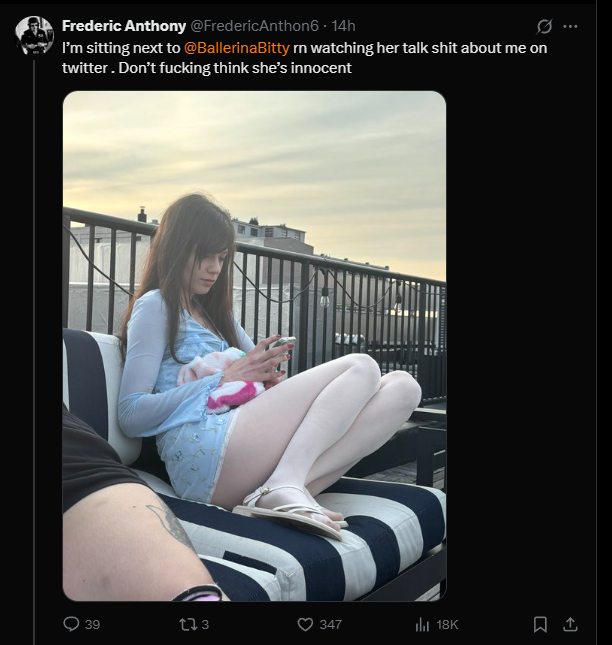
Task: Like the post with the heart icon
Action: click(305, 624)
